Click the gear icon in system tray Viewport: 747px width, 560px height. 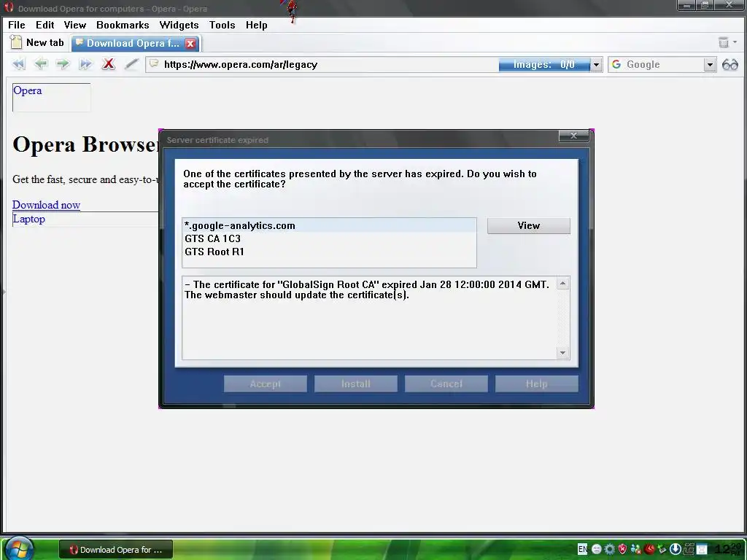(x=609, y=549)
